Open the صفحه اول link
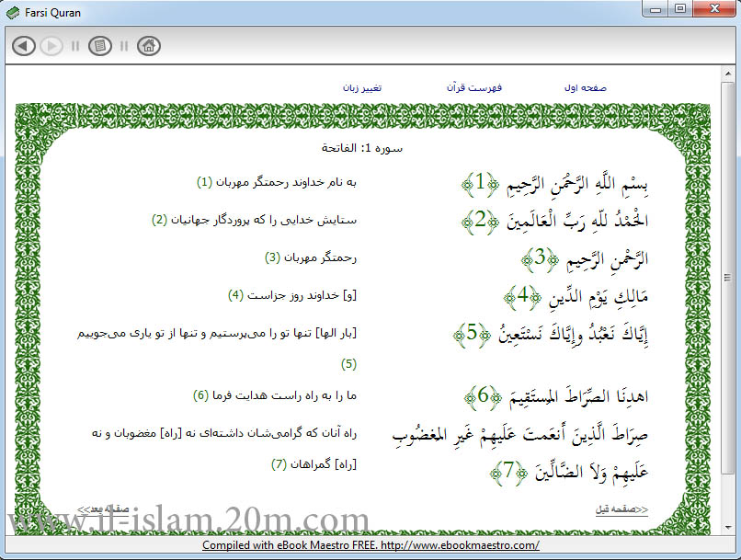The image size is (741, 560). tap(585, 88)
